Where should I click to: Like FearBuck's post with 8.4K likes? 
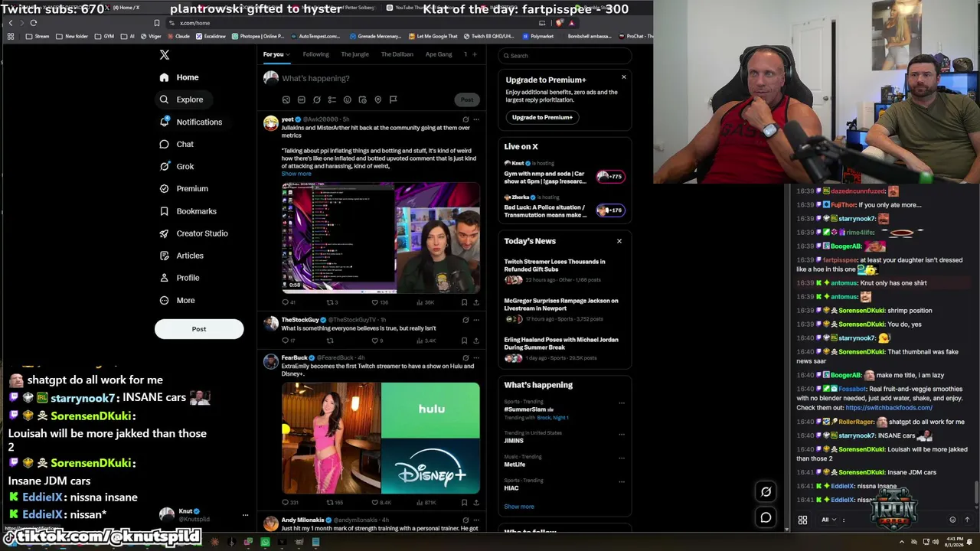(x=381, y=503)
